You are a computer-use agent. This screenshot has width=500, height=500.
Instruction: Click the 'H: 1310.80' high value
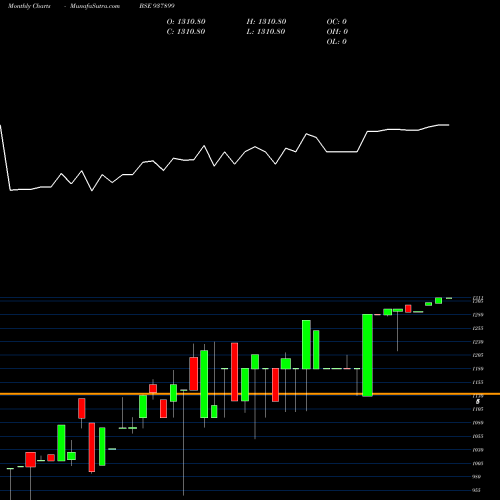(266, 22)
